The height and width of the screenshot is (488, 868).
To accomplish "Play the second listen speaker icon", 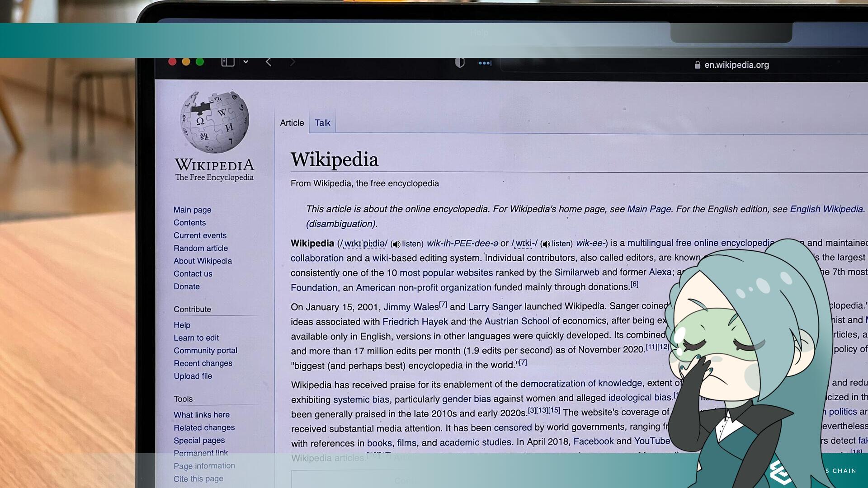I will pyautogui.click(x=546, y=244).
